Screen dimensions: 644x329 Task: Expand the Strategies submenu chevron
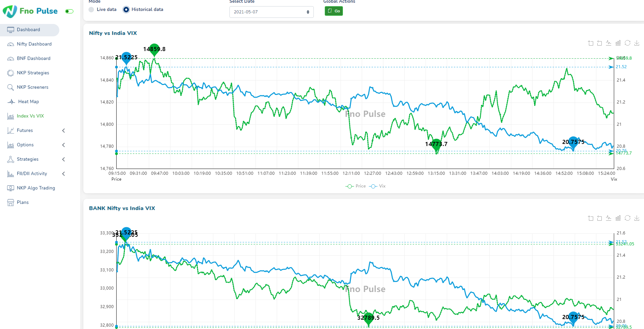(x=63, y=159)
